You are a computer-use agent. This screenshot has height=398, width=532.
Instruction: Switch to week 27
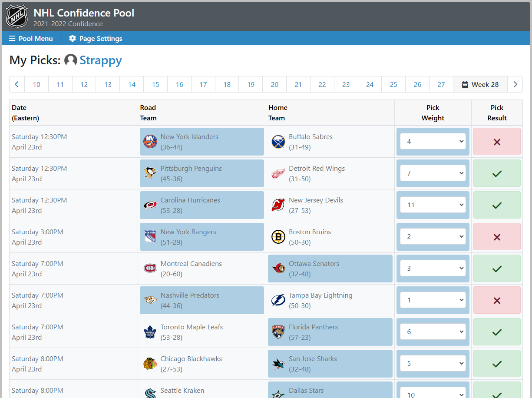441,85
